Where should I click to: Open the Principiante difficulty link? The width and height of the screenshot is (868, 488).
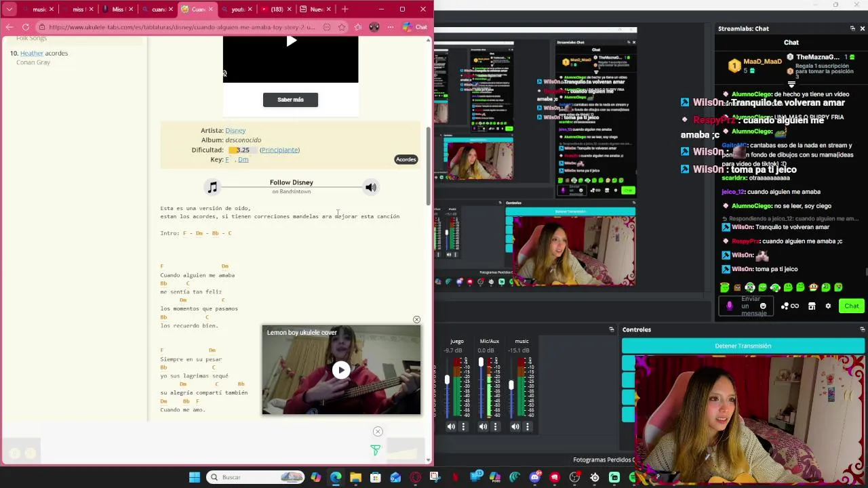pos(279,150)
